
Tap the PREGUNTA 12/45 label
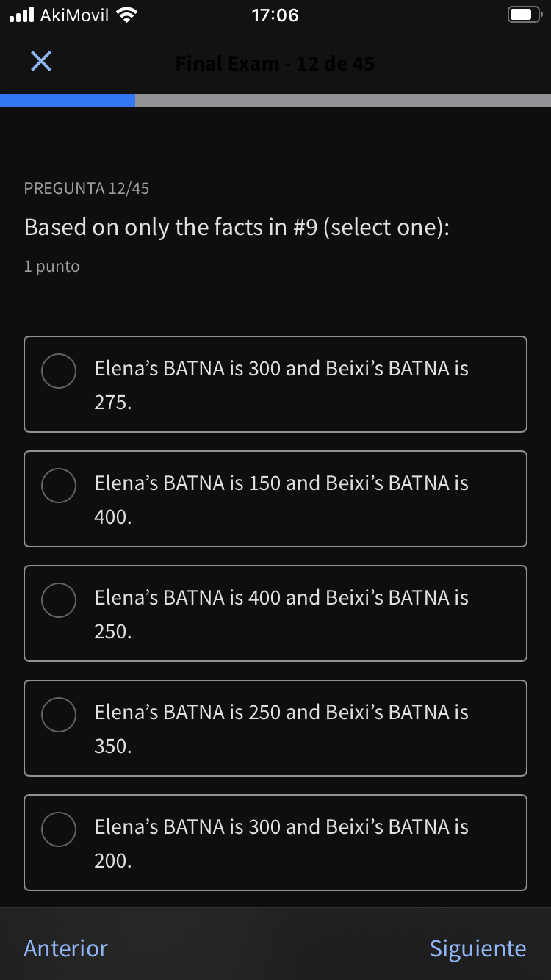point(87,189)
